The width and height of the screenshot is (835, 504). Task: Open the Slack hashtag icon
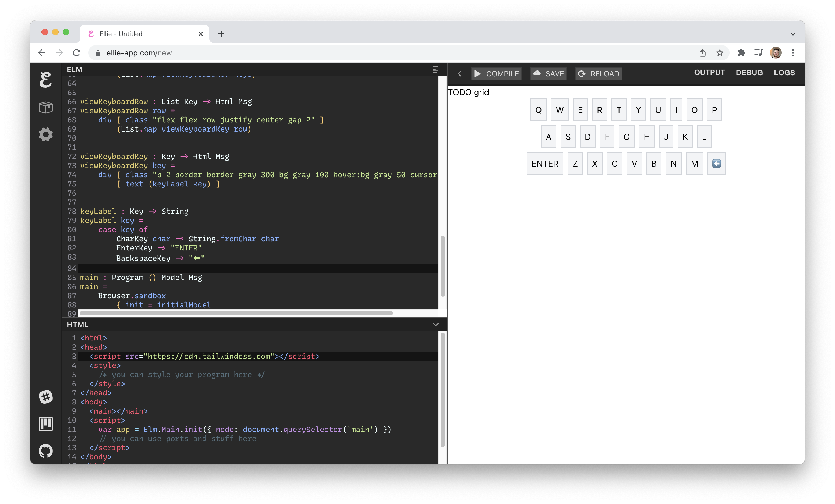(45, 397)
